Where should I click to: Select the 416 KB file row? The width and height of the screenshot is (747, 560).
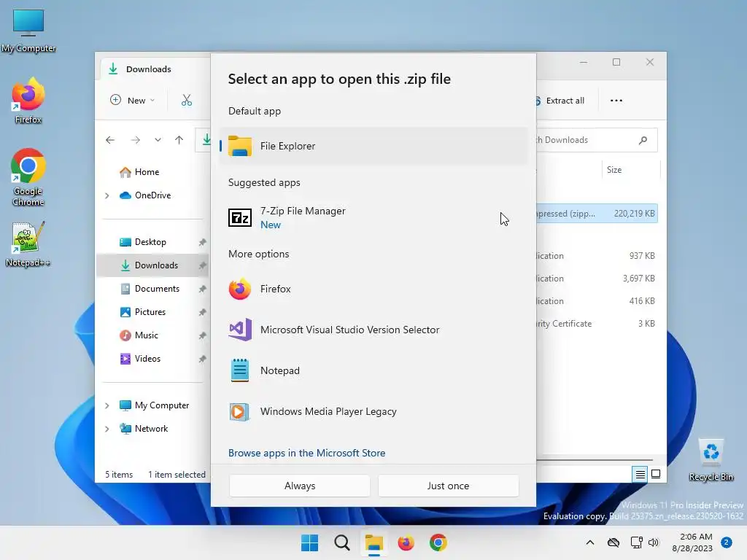597,301
